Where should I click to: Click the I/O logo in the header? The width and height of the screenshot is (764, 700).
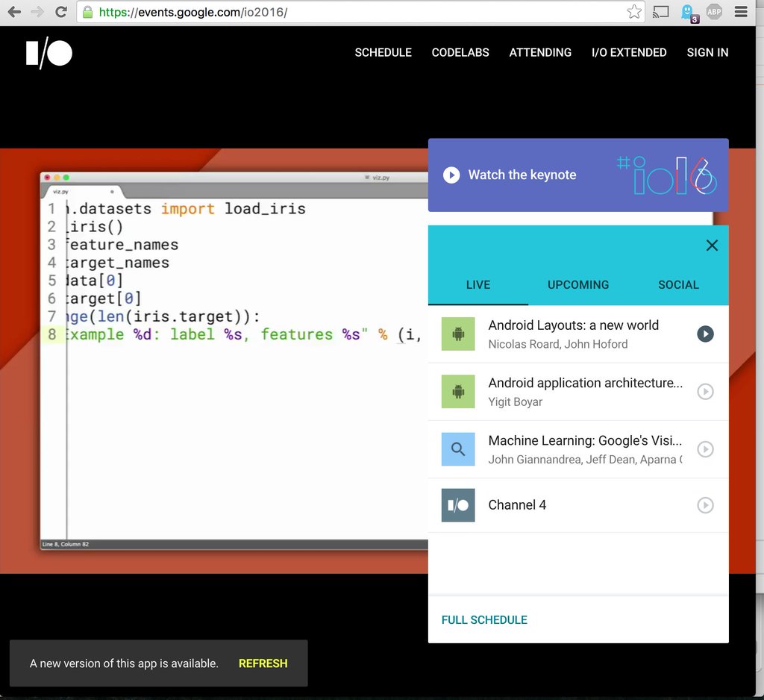(48, 53)
